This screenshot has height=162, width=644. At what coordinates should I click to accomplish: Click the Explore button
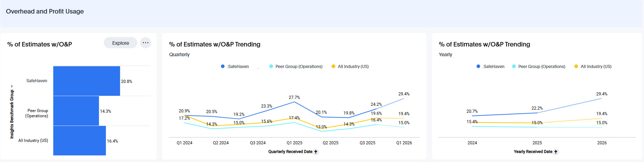pos(120,43)
